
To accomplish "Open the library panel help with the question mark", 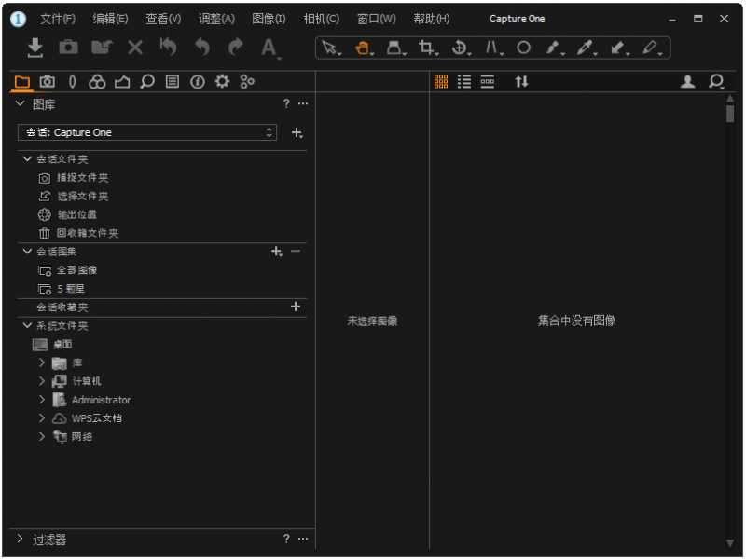I will [285, 104].
